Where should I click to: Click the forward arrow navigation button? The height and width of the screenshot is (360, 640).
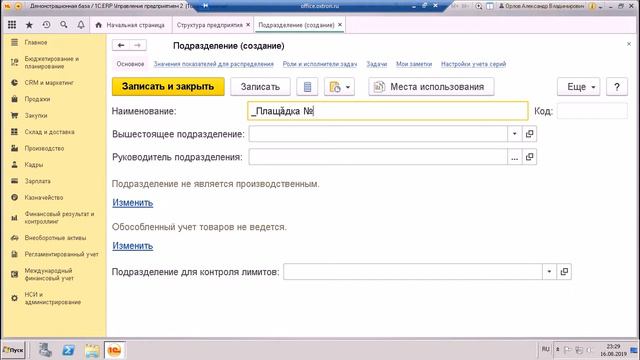[138, 45]
